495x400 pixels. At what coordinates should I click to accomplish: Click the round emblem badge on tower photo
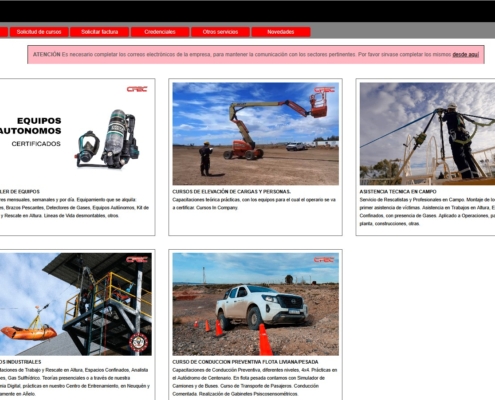point(138,342)
